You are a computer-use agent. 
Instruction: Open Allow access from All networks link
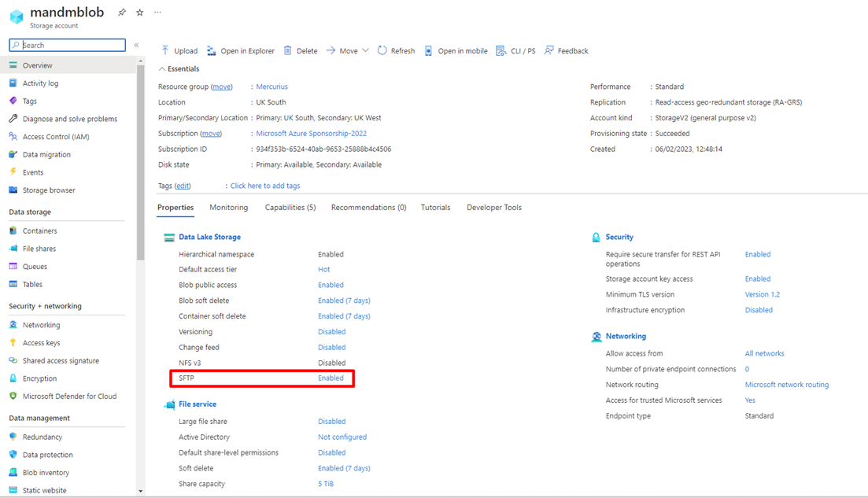click(764, 353)
